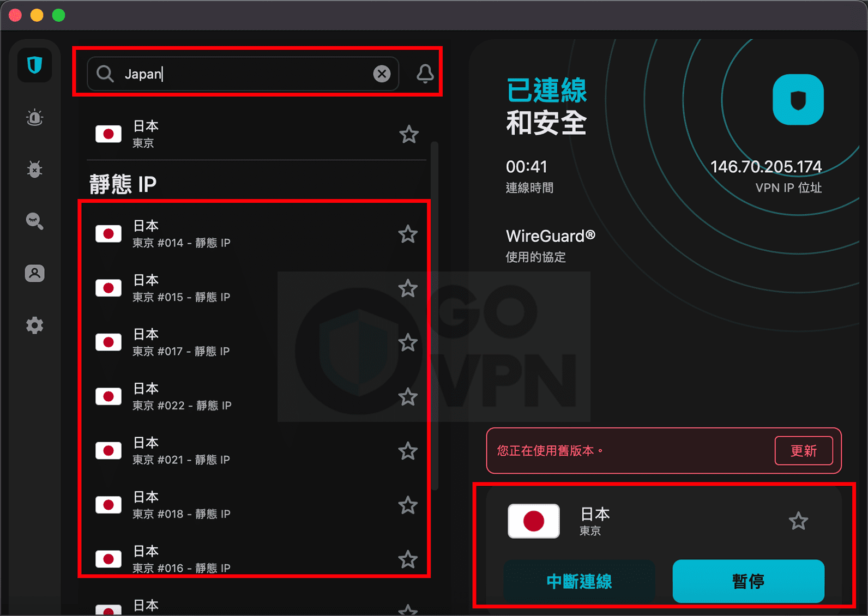This screenshot has height=616, width=868.
Task: Click the notifications bell icon
Action: coord(425,74)
